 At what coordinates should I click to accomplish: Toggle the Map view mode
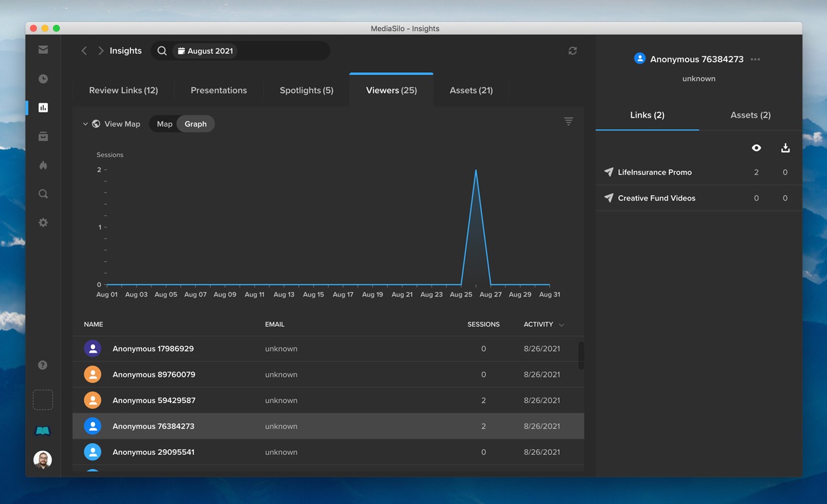[163, 123]
